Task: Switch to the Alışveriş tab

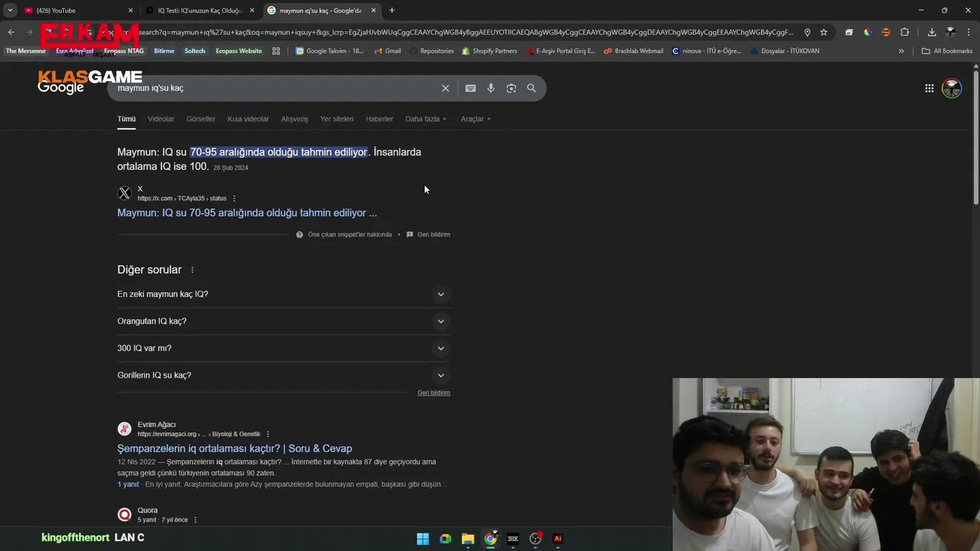Action: [294, 119]
